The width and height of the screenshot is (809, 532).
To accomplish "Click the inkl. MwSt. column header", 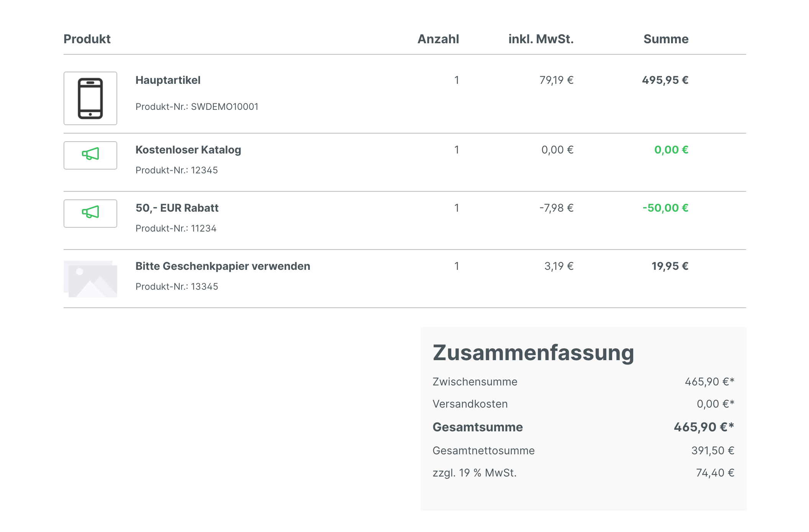I will 541,39.
